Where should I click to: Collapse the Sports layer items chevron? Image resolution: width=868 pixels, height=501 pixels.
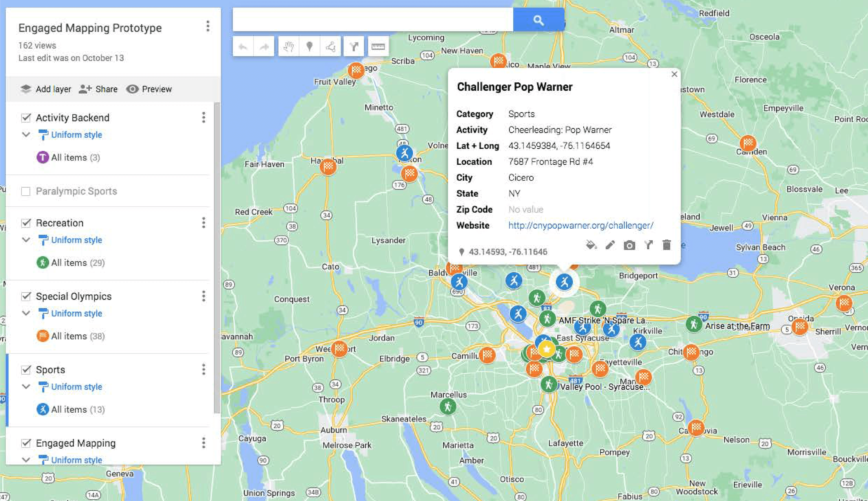26,387
